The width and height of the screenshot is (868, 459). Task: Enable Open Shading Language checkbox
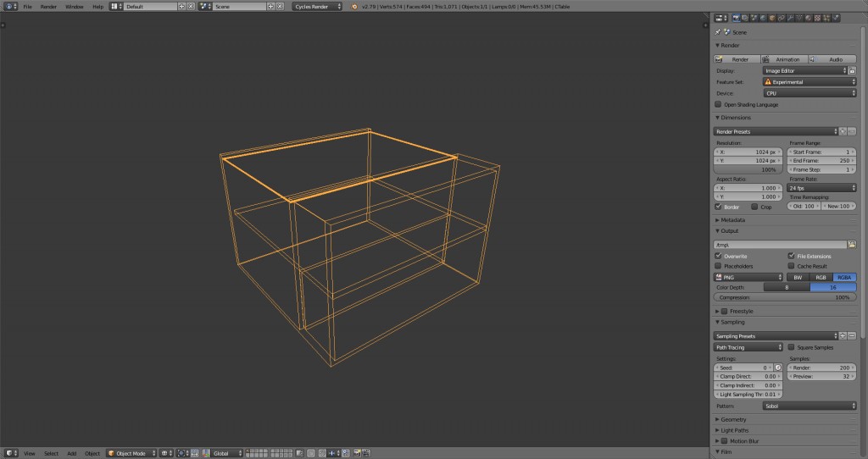[719, 104]
